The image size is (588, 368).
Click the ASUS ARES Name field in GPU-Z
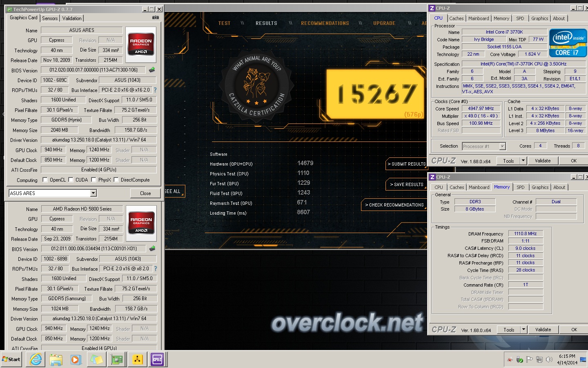[82, 30]
